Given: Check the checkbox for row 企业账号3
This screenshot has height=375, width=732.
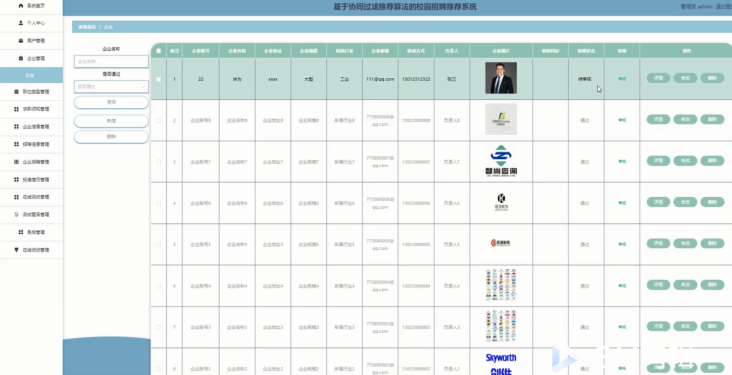Looking at the screenshot, I should tap(159, 327).
